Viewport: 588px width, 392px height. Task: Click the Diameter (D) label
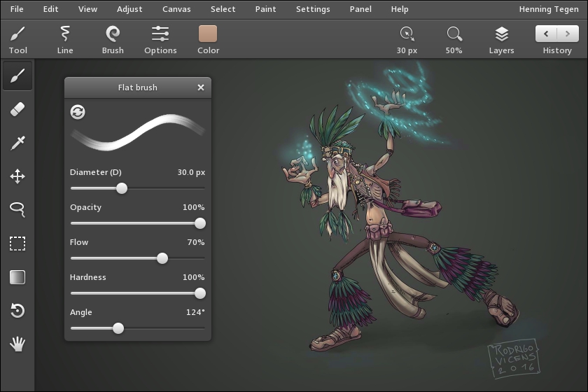pyautogui.click(x=96, y=172)
